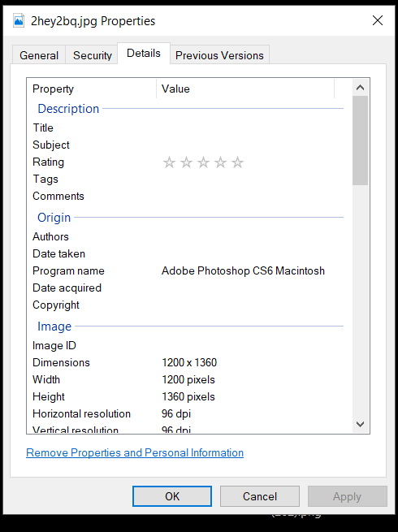The height and width of the screenshot is (532, 398).
Task: Click the vertical scrollbar thumb
Action: click(361, 141)
